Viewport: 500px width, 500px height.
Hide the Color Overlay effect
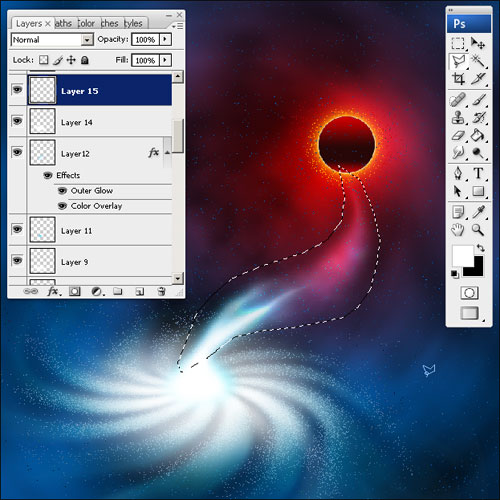coord(62,206)
